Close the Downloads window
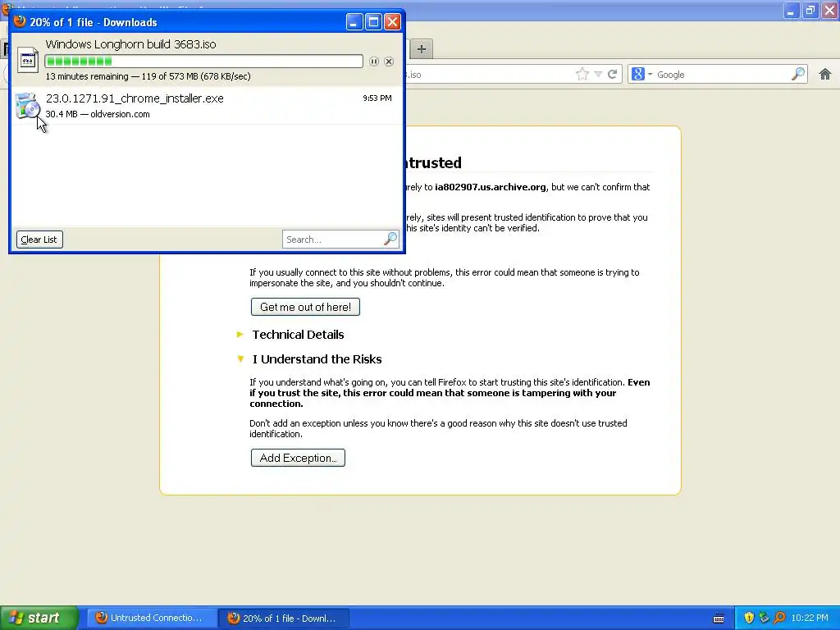840x630 pixels. [393, 22]
